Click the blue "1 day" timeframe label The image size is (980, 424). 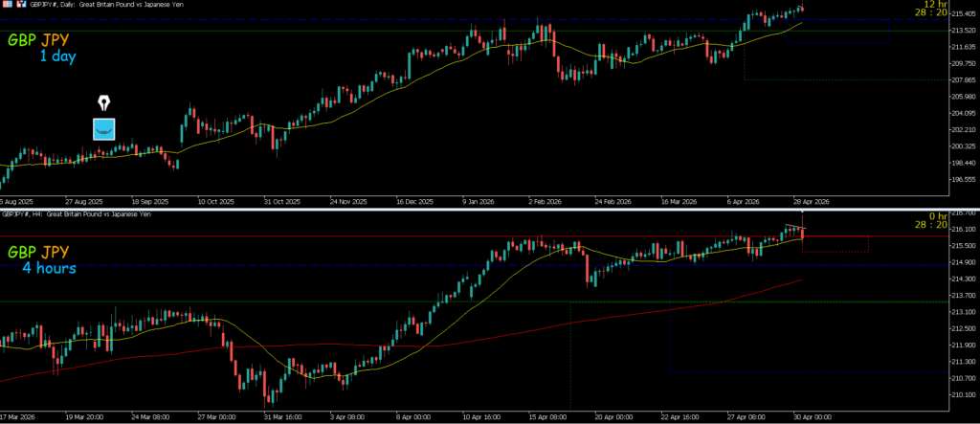click(x=57, y=57)
